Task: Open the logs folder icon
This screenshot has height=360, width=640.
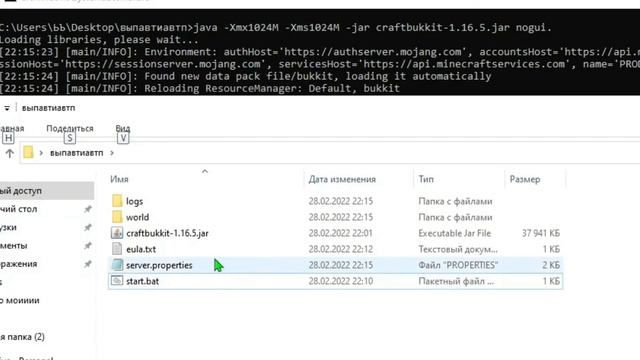Action: [x=117, y=201]
